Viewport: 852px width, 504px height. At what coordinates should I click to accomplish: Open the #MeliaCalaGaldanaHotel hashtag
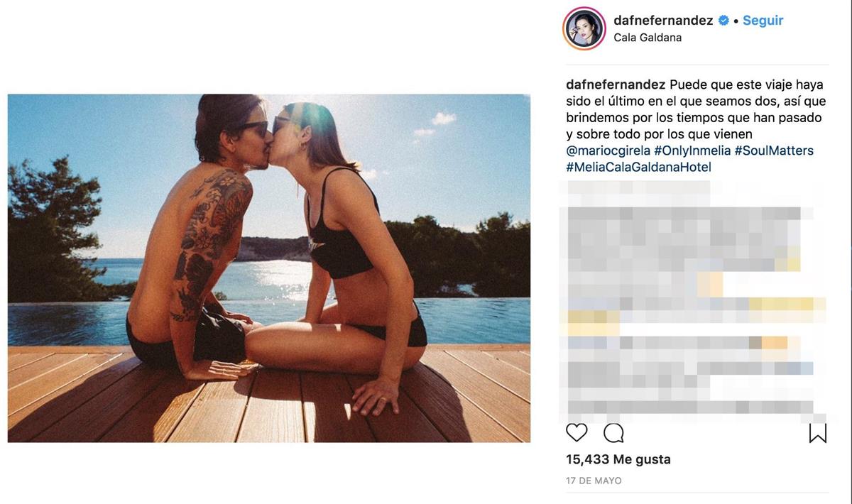pos(638,168)
